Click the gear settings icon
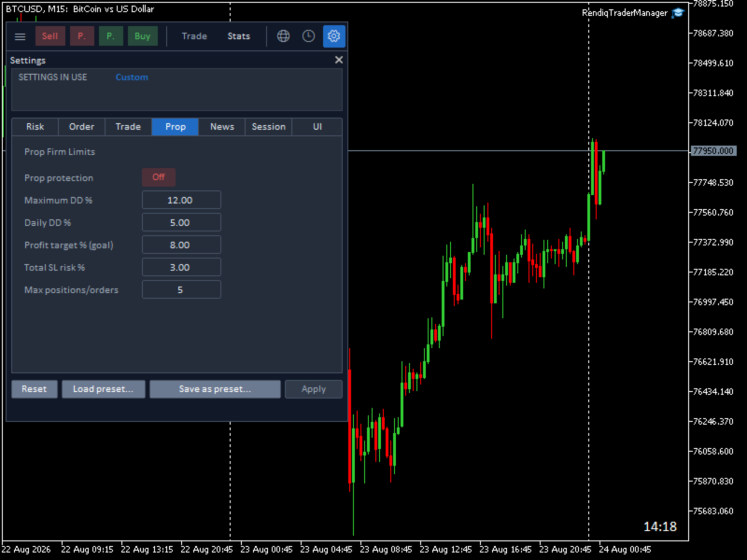The height and width of the screenshot is (560, 747). [x=334, y=36]
